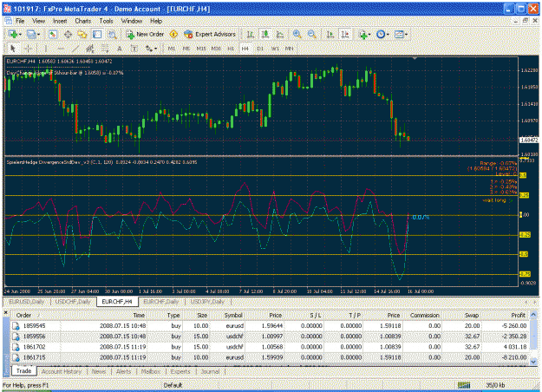Toggle the bar chart display mode

pos(251,34)
